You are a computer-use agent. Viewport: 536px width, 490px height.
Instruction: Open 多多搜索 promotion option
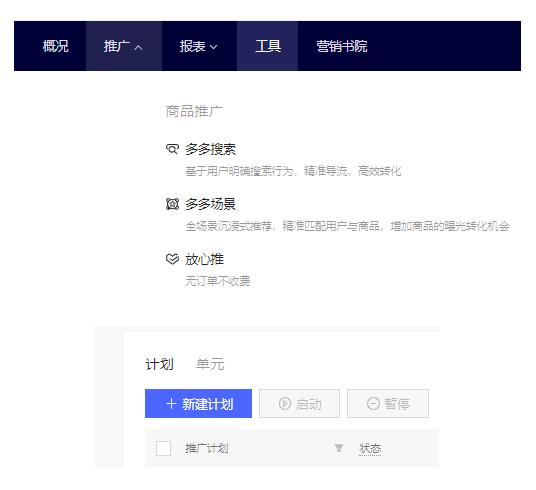(211, 149)
